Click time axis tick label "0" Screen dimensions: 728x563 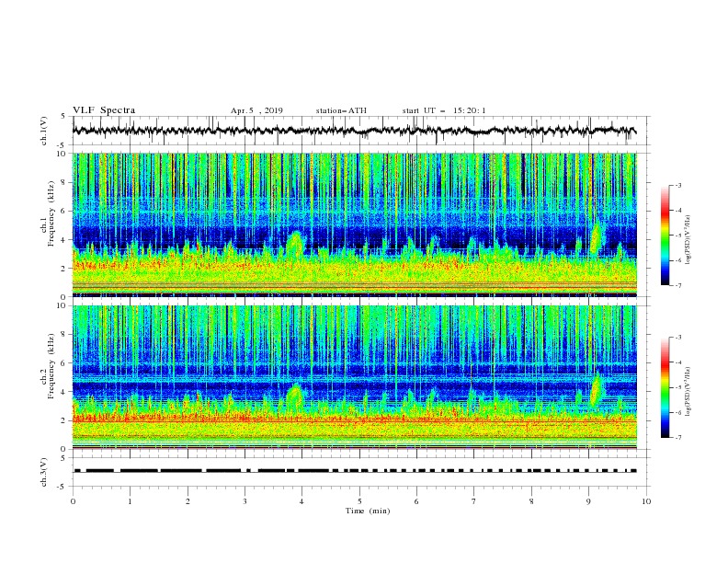73,501
